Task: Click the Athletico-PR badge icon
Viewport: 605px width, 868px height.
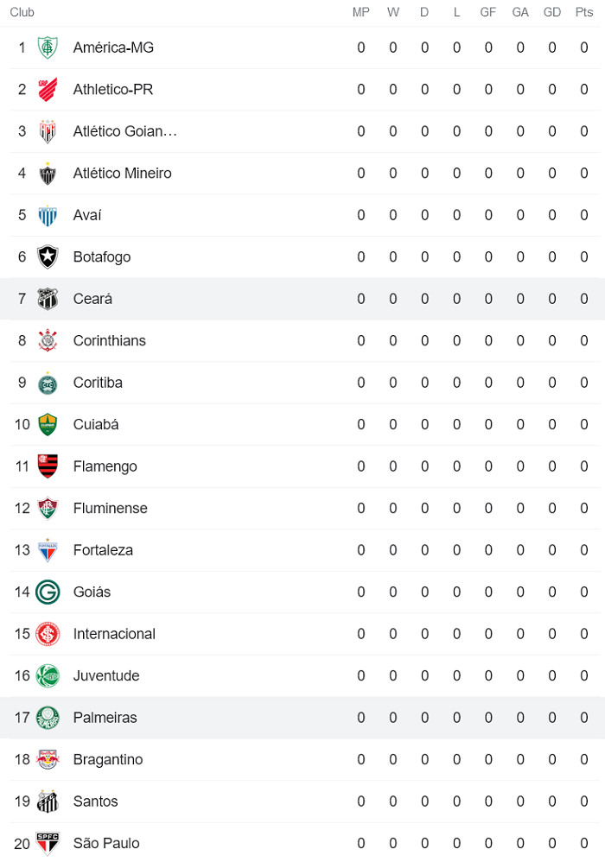Action: [x=48, y=89]
